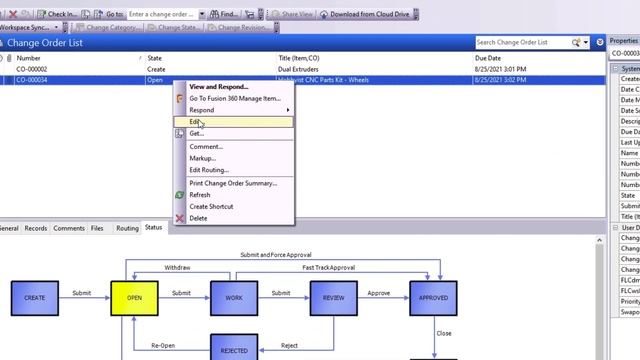Collapse the User Defined properties group
Screen dimensions: 640x360
tap(615, 227)
